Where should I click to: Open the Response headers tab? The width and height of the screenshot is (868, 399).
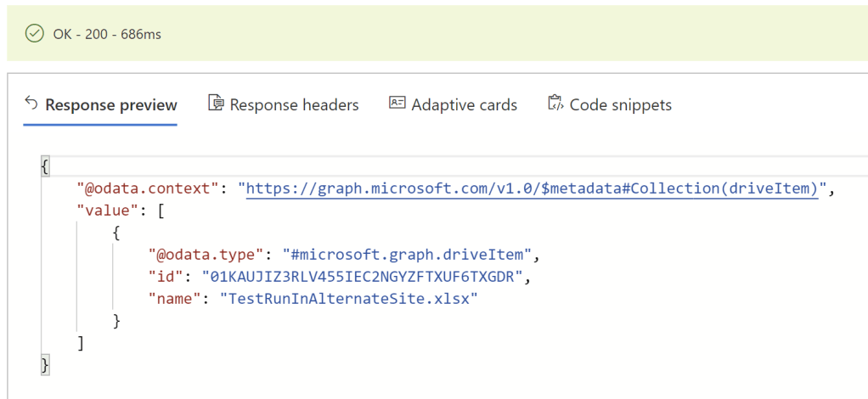point(294,105)
